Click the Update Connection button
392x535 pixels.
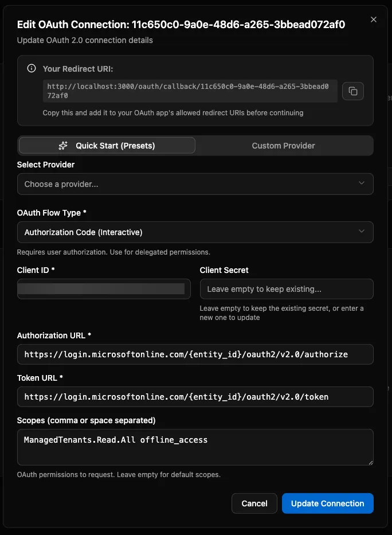[x=327, y=503]
